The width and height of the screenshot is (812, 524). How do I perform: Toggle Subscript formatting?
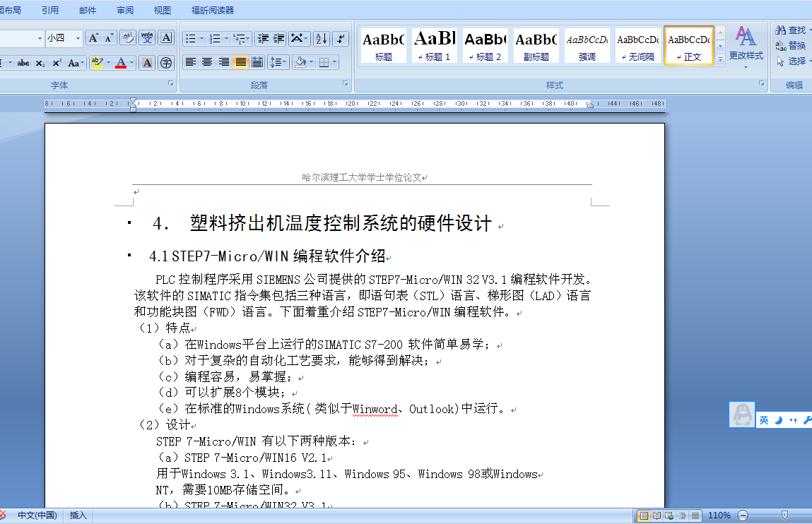point(40,61)
